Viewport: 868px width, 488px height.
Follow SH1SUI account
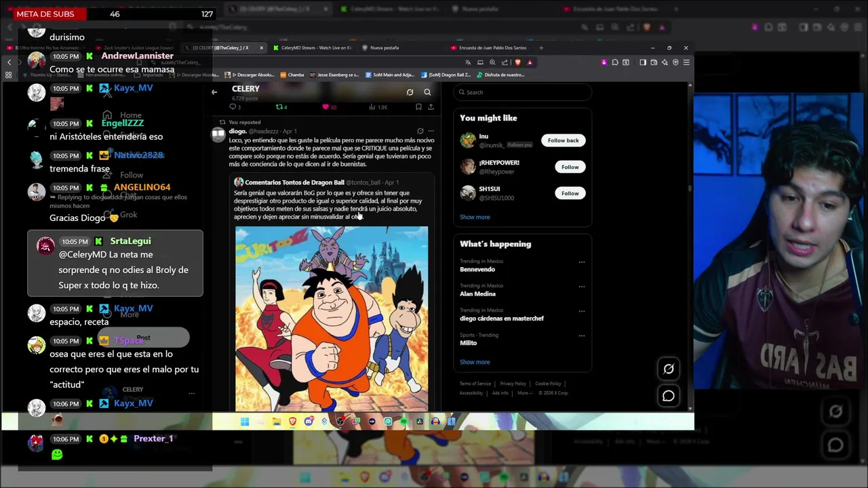pyautogui.click(x=570, y=193)
